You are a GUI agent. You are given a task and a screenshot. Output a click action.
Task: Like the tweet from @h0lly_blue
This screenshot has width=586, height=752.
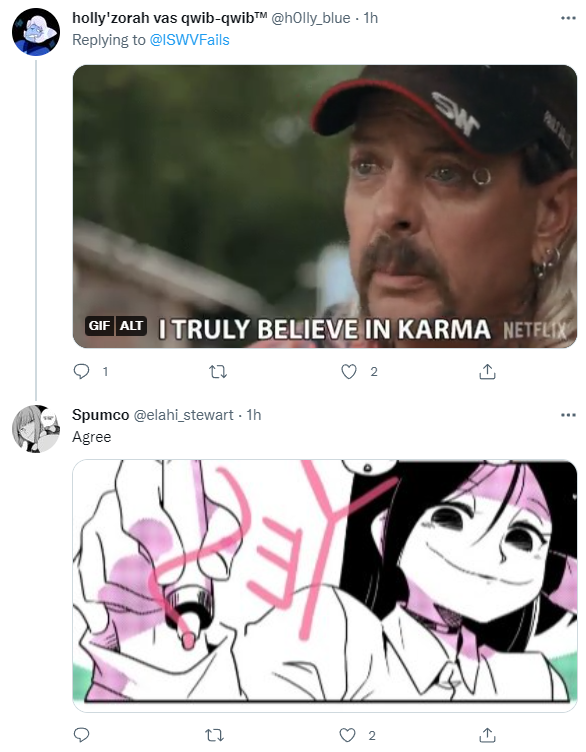click(349, 371)
